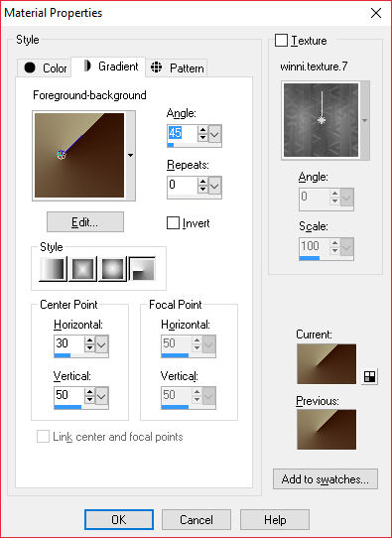Viewport: 392px width, 538px height.
Task: Decrease Center Point Vertical with down arrow
Action: tap(89, 399)
